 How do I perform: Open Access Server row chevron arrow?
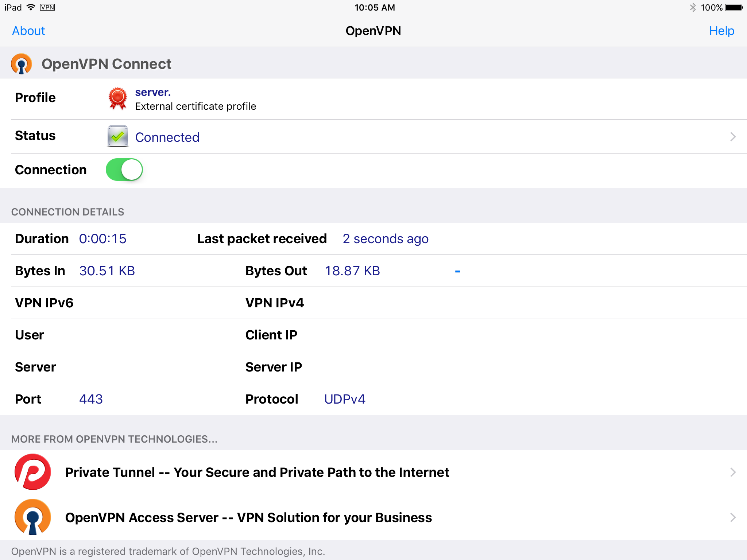(x=733, y=517)
